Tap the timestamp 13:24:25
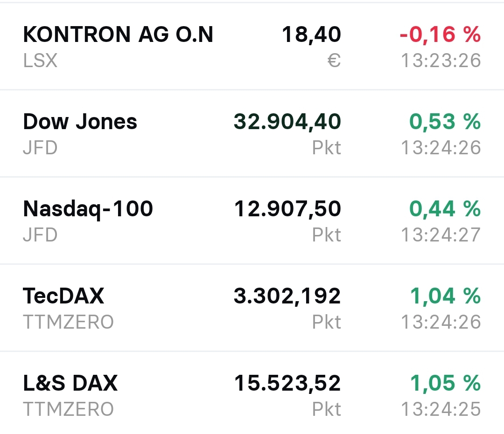Screen dimensions: 504x434 pos(441,409)
